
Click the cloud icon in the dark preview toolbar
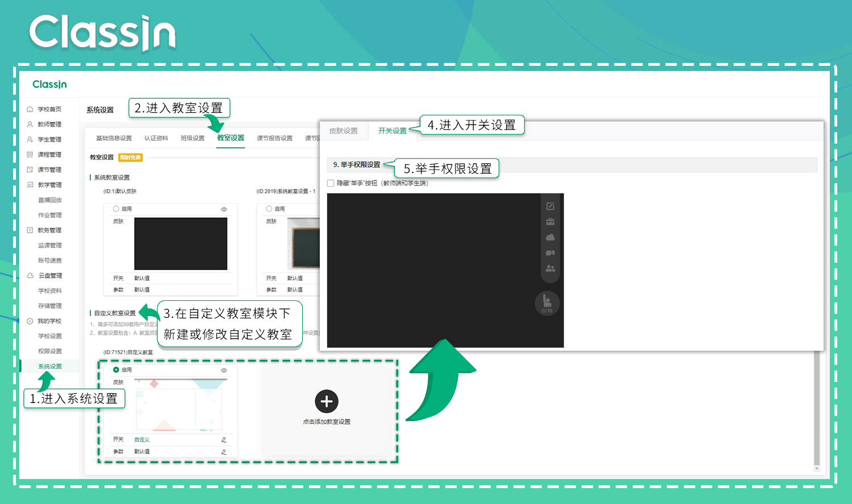pos(550,237)
